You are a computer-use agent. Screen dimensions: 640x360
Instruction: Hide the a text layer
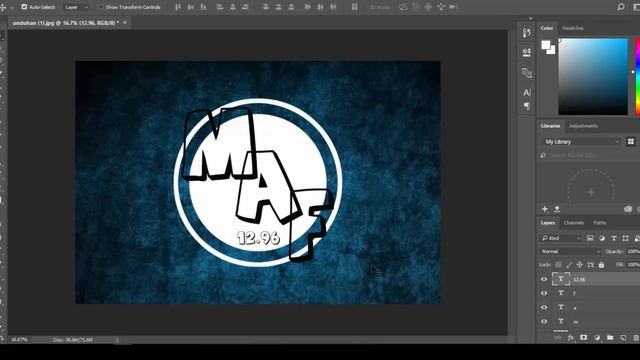(544, 307)
